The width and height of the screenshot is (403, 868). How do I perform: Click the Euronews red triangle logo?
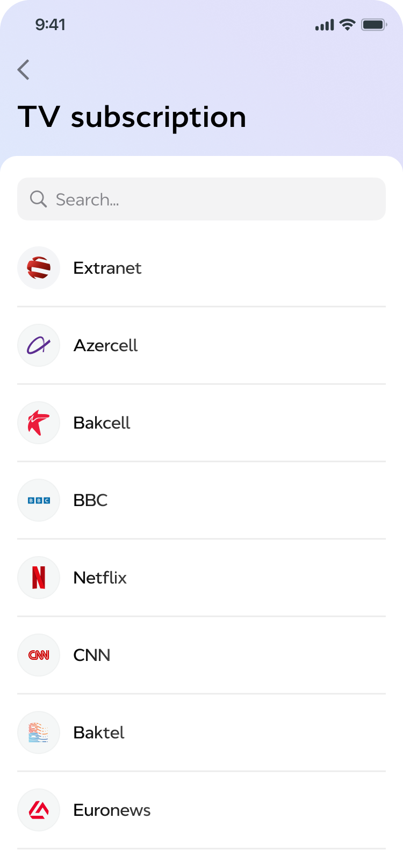(39, 810)
